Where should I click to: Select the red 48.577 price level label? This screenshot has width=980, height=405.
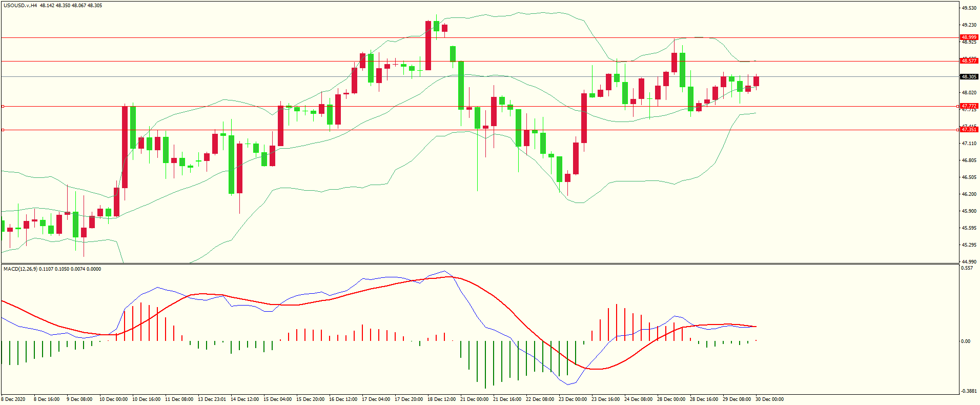point(969,61)
